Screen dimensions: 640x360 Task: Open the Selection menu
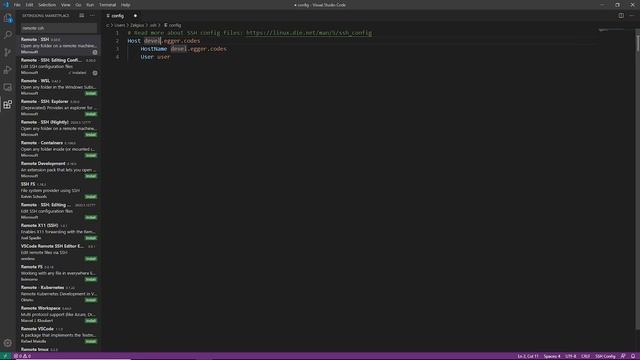47,5
